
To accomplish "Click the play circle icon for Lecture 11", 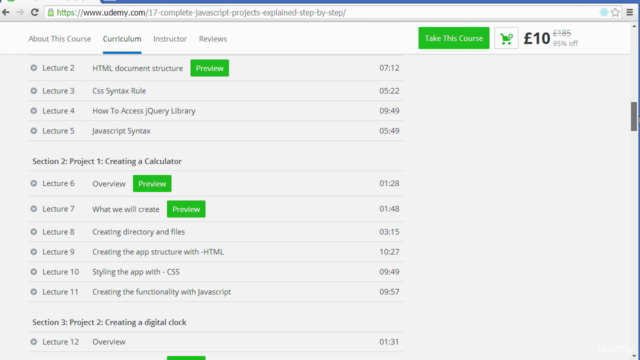I will point(34,291).
